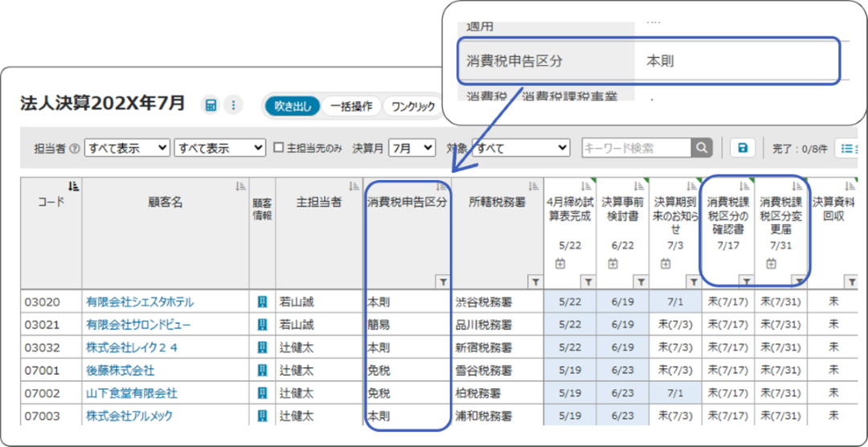Open the 後藤株式会社 customer link
This screenshot has height=447, width=868.
click(120, 371)
